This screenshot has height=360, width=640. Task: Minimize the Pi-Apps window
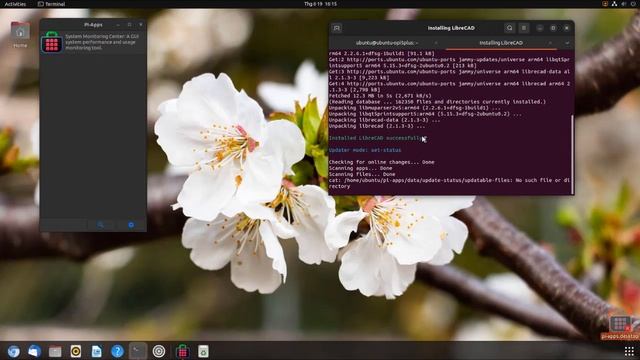[118, 25]
